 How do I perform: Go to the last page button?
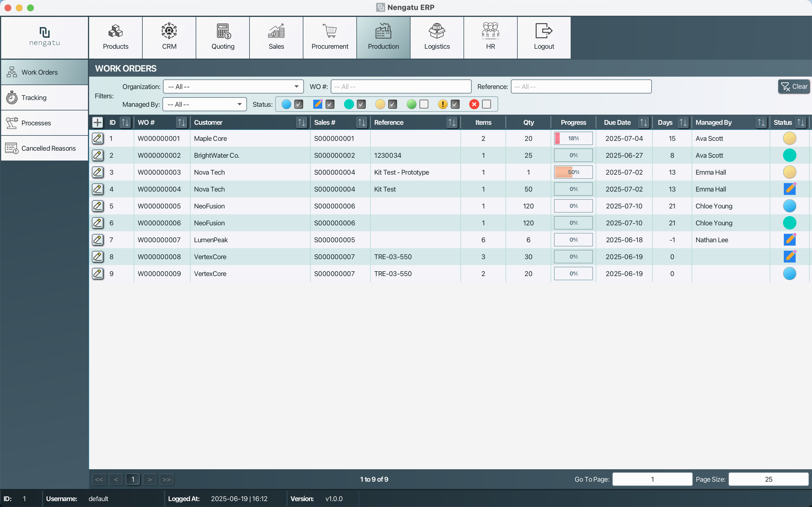[x=166, y=479]
